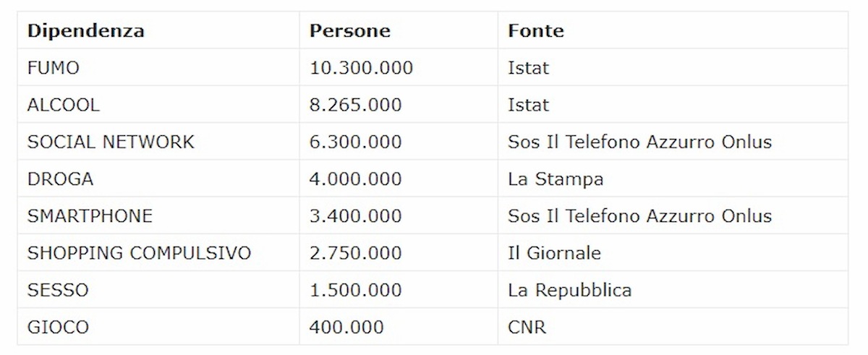Select SHOPPING COMPULSIVO cell
868x355 pixels.
click(x=139, y=253)
